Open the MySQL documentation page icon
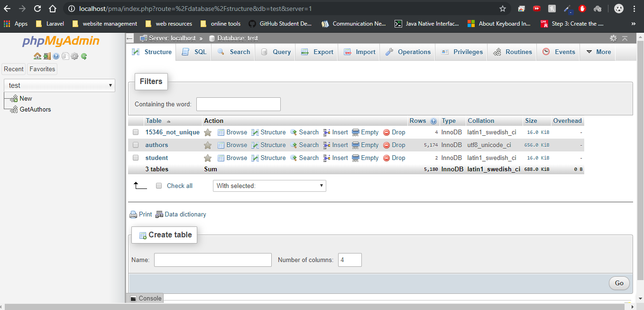Viewport: 644px width, 310px height. point(65,56)
